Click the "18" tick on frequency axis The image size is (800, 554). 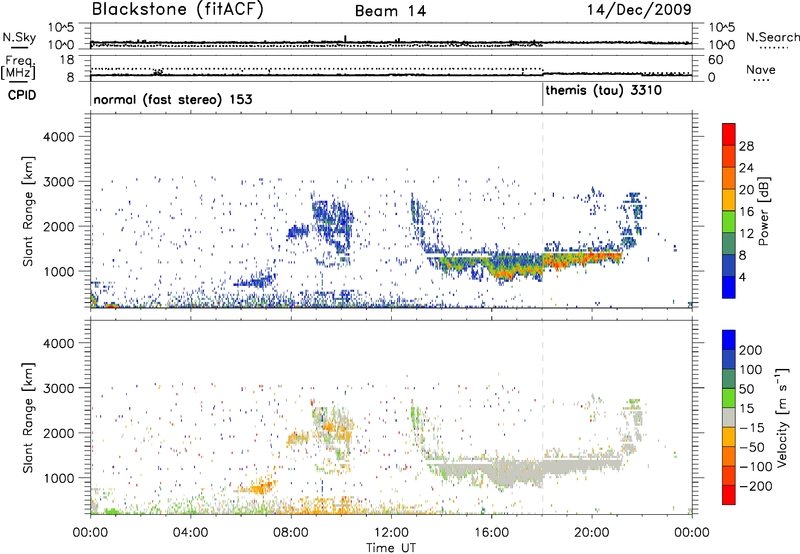tap(67, 60)
